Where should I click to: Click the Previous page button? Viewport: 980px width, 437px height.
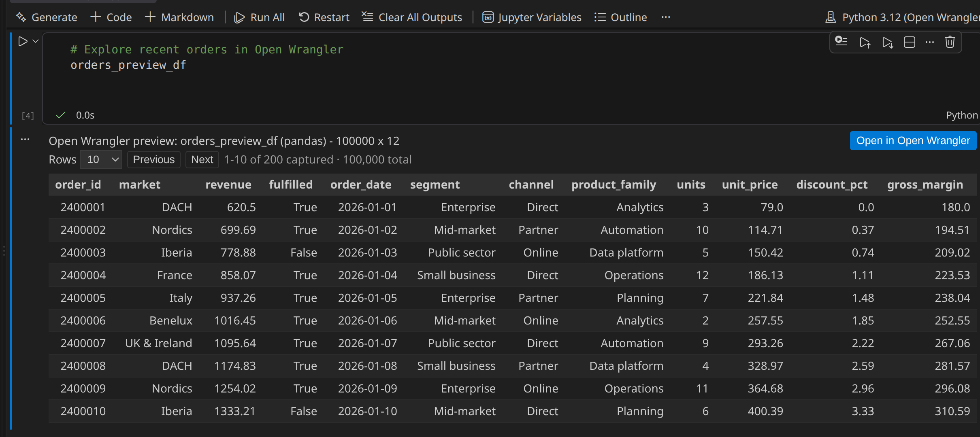pos(154,159)
